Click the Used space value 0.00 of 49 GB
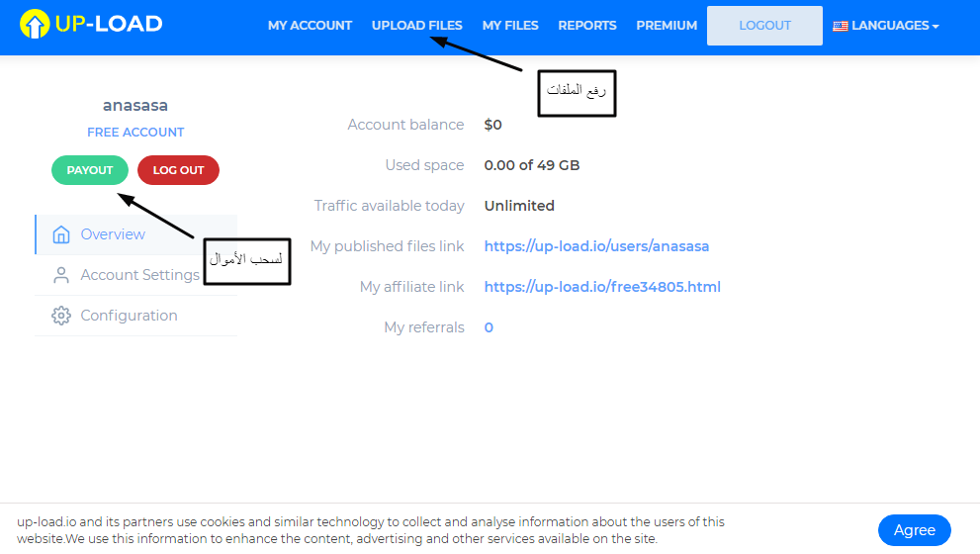 532,165
